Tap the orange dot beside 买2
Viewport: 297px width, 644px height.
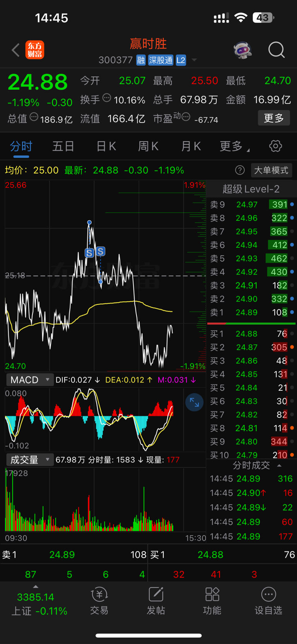point(292,347)
